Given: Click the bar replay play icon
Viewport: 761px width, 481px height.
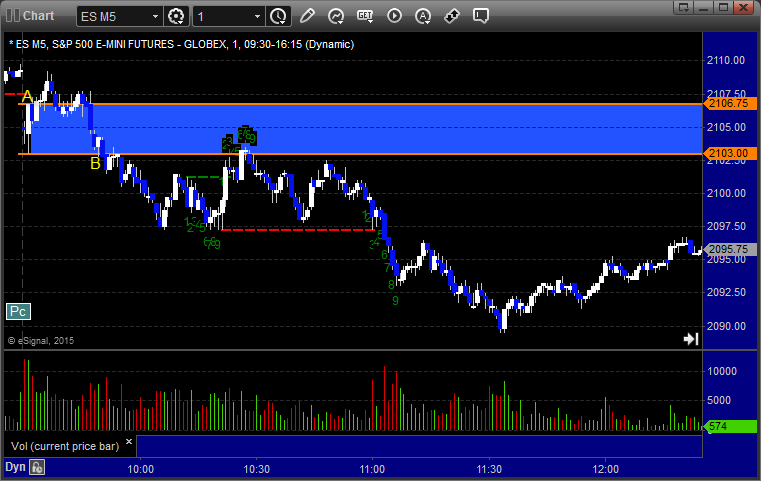Looking at the screenshot, I should point(394,16).
